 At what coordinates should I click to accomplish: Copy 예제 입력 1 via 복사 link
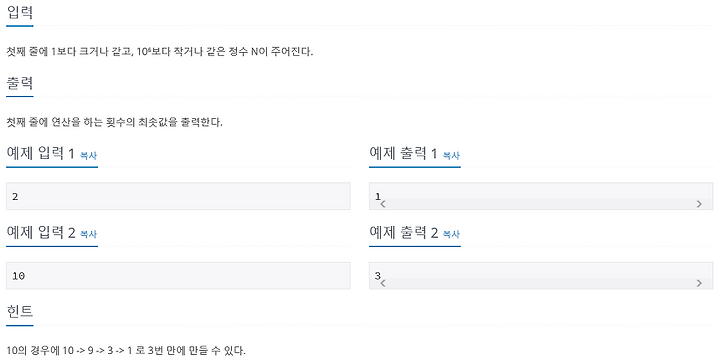coord(88,156)
